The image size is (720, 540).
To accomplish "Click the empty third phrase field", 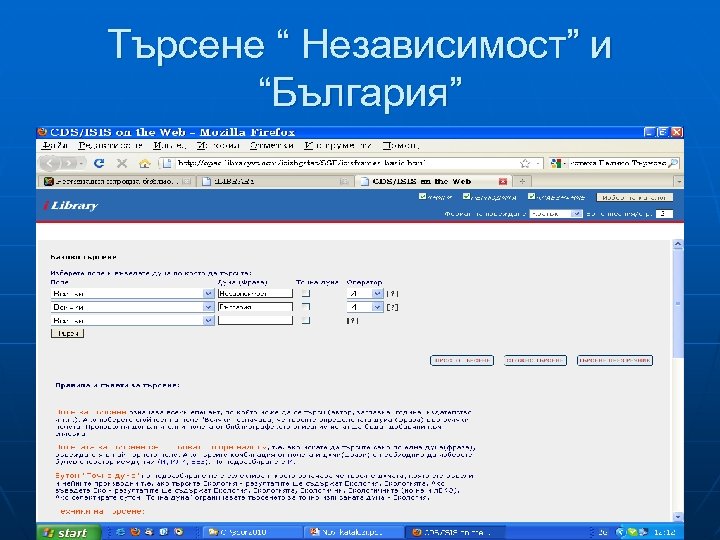I will click(255, 320).
